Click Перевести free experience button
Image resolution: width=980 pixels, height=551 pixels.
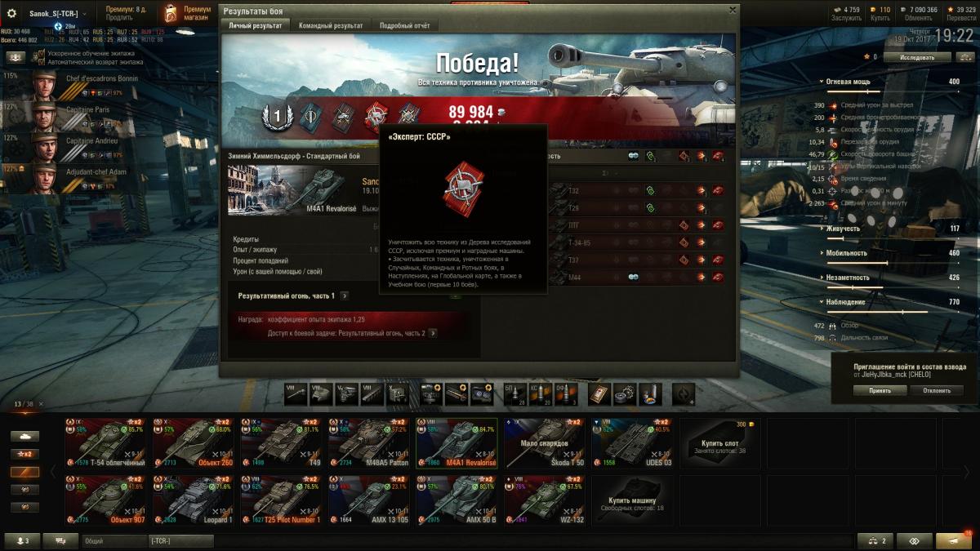coord(961,18)
